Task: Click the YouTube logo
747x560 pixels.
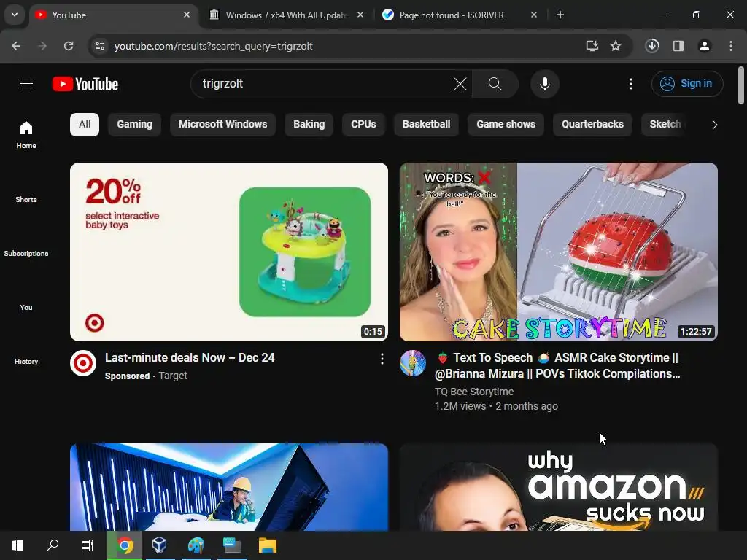Action: 85,85
